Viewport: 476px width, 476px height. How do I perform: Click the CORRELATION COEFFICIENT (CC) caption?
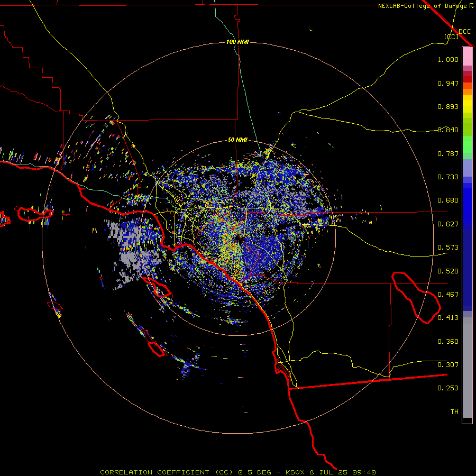(167, 472)
